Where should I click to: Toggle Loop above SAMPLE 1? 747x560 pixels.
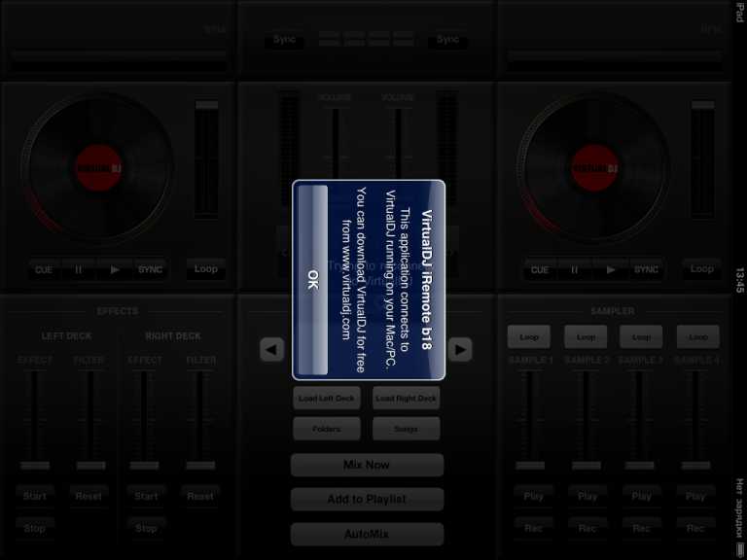click(x=529, y=336)
